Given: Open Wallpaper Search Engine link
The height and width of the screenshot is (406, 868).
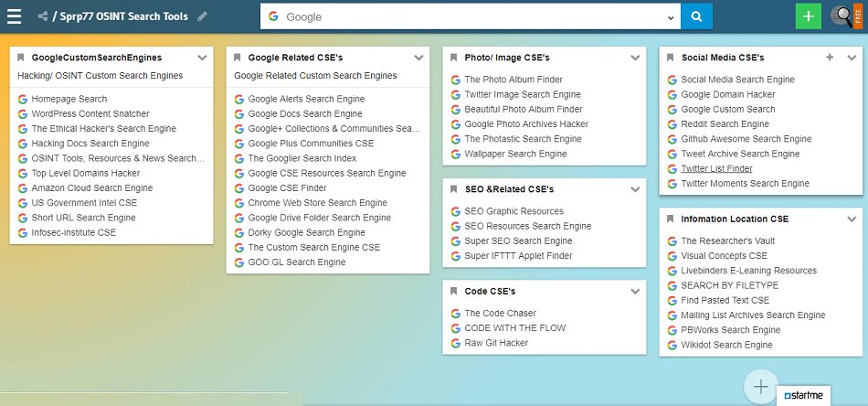Looking at the screenshot, I should (x=515, y=154).
